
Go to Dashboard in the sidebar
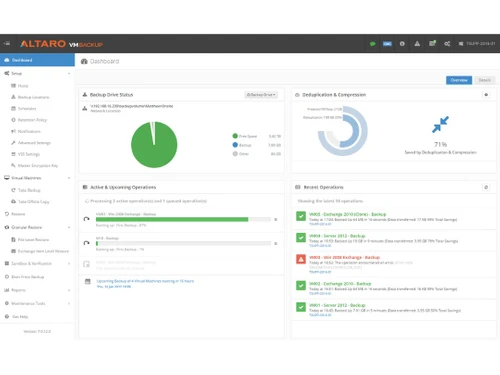(x=37, y=60)
